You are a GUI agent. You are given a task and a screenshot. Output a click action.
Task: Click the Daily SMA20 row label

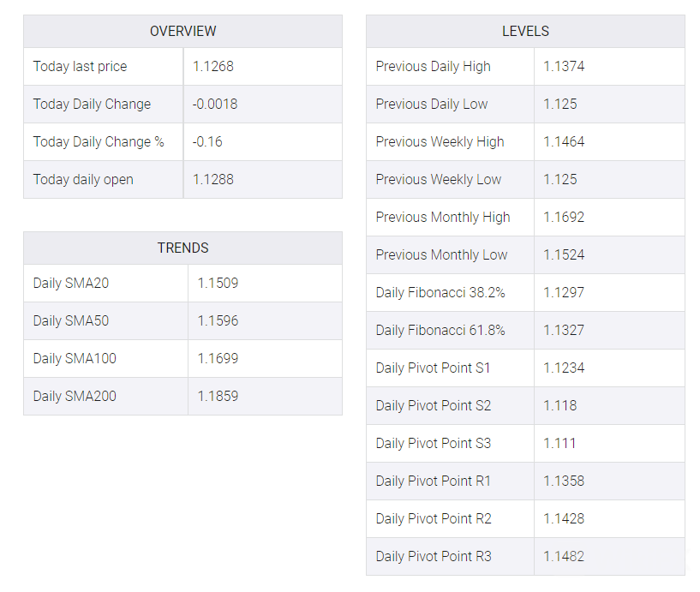(x=71, y=283)
